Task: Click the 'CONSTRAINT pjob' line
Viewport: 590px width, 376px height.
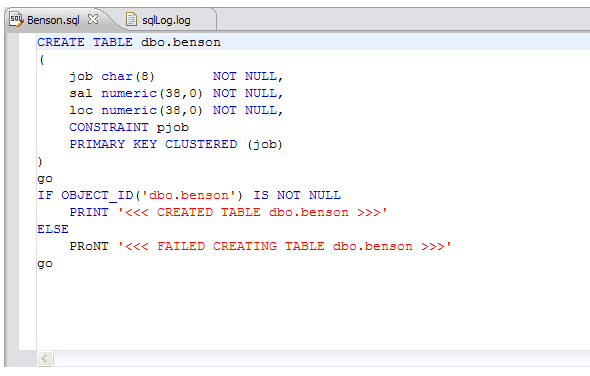Action: (x=129, y=128)
